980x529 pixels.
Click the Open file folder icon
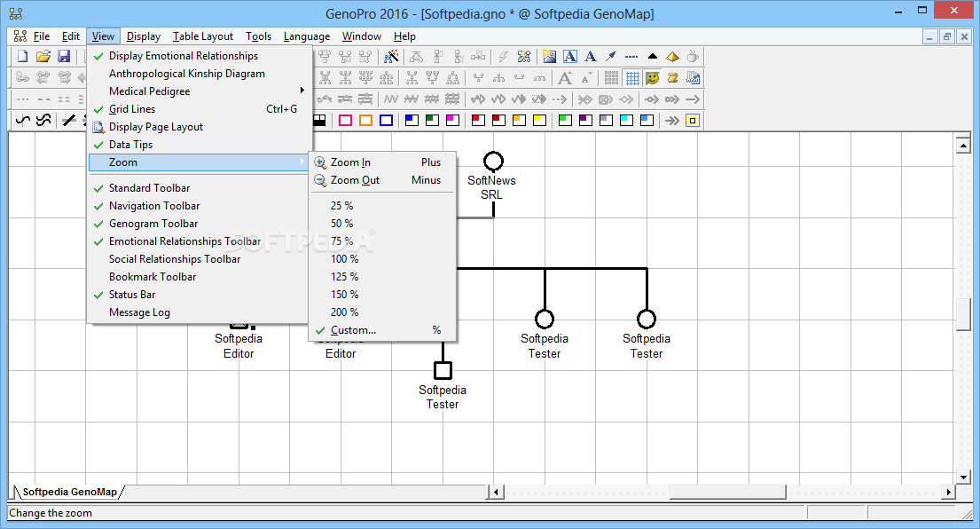point(43,56)
